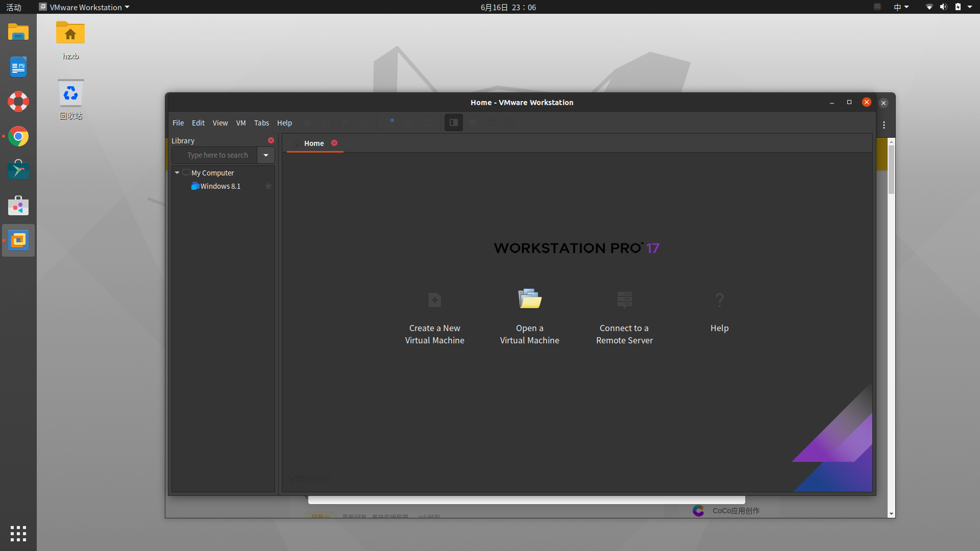This screenshot has width=980, height=551.
Task: Maximize the VMware Workstation window
Action: click(849, 103)
